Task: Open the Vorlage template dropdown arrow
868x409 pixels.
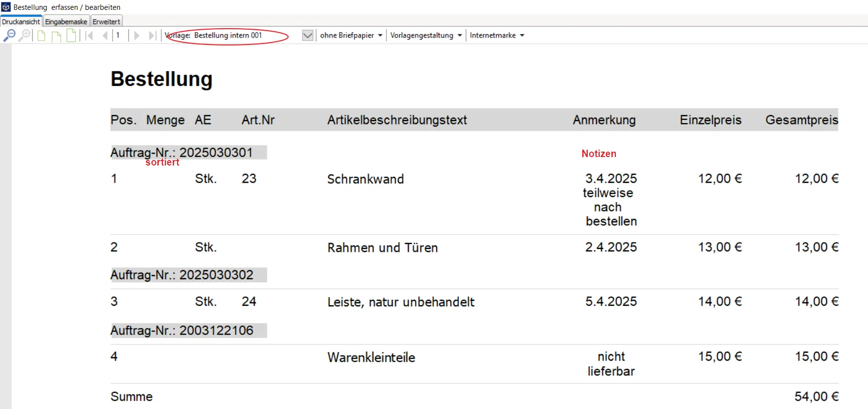Action: [x=307, y=36]
